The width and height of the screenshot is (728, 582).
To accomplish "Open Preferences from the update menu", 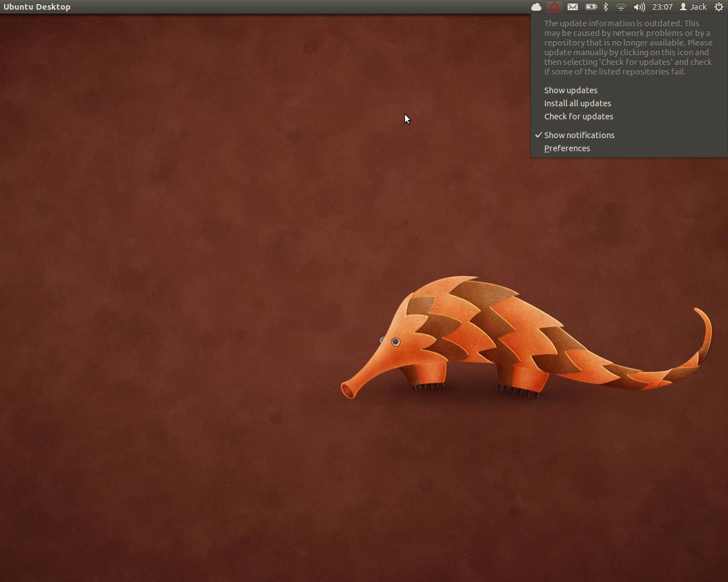I will point(629,148).
